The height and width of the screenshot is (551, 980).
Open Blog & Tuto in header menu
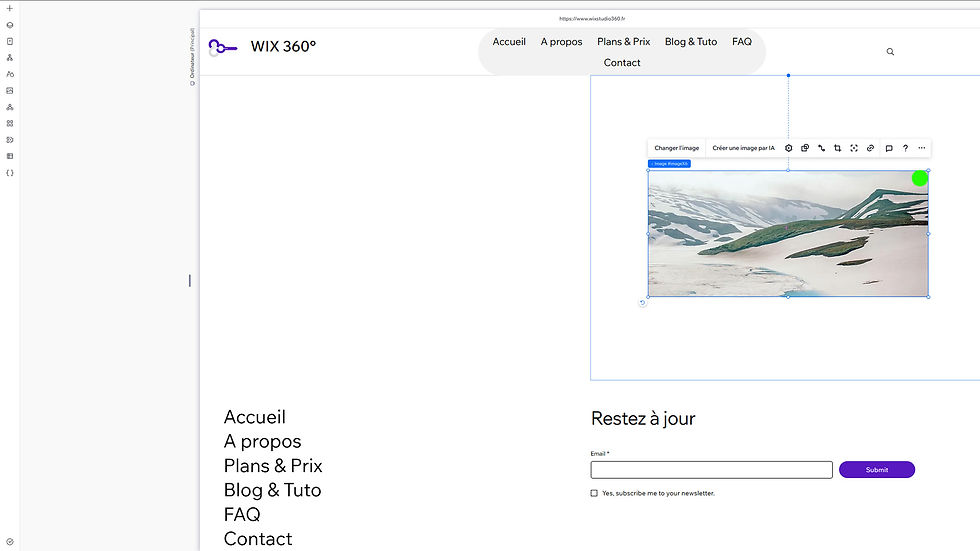[691, 42]
